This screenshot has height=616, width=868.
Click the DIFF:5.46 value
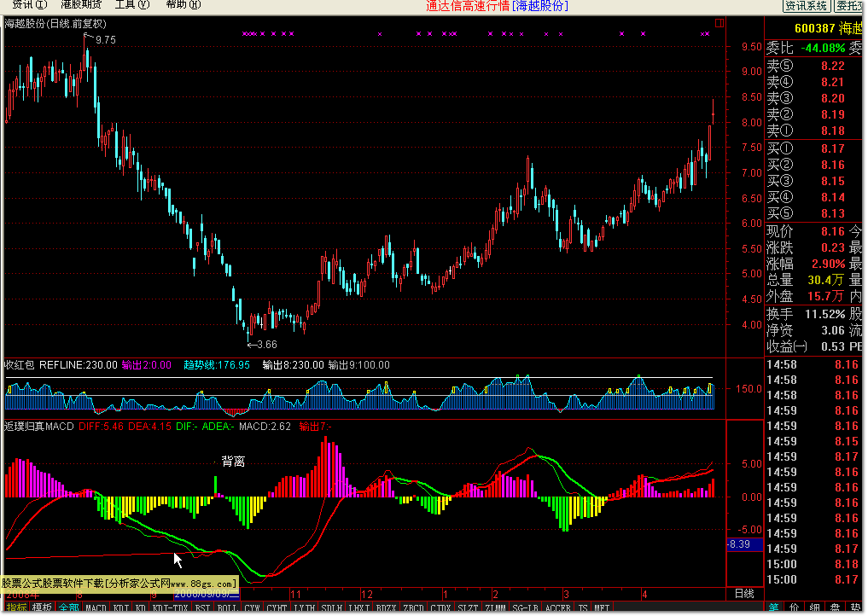click(x=102, y=426)
